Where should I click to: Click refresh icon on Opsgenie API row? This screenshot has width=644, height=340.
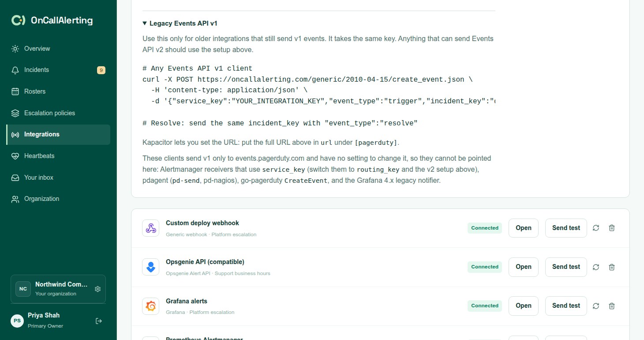(x=596, y=267)
